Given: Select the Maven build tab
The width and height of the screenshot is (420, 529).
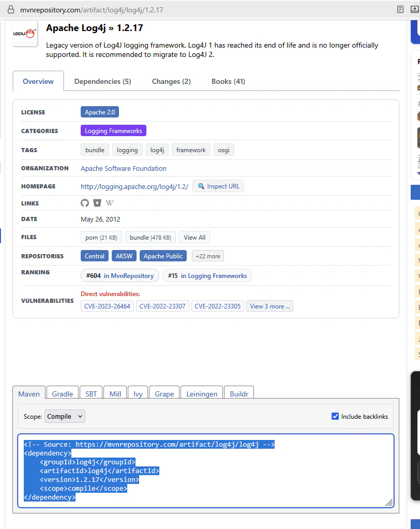Looking at the screenshot, I should point(29,394).
